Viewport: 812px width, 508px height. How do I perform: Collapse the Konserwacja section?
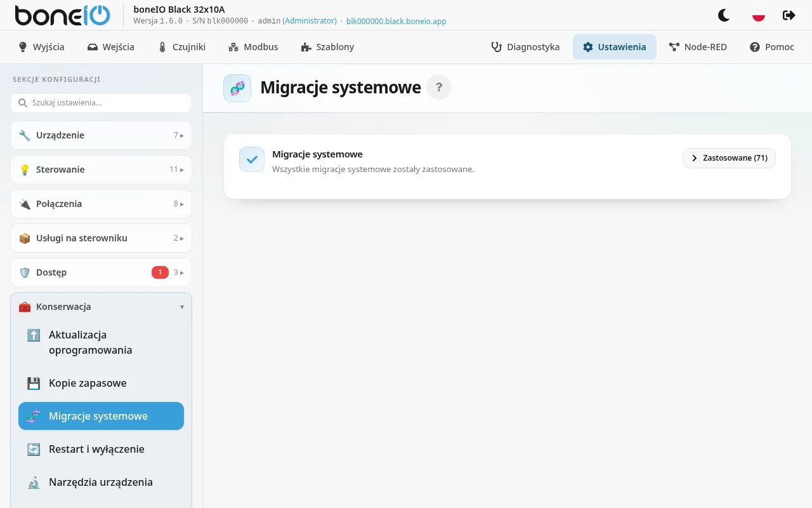[x=101, y=307]
